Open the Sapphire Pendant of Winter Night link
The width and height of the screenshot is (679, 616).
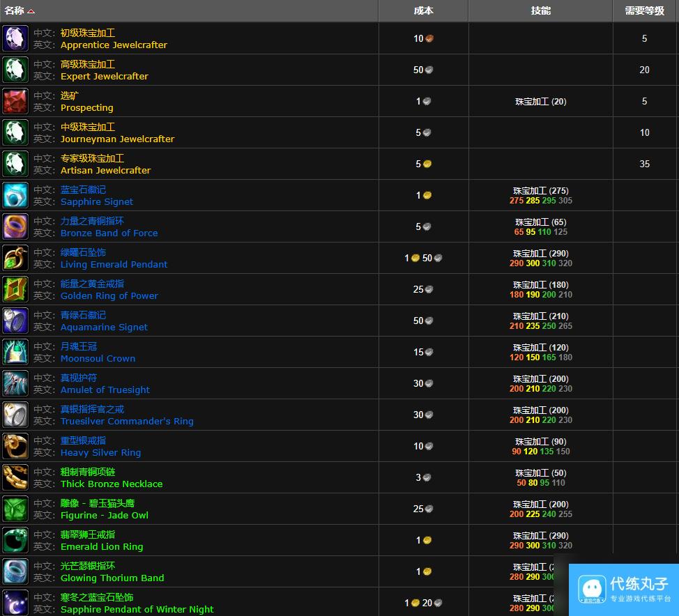tap(137, 610)
